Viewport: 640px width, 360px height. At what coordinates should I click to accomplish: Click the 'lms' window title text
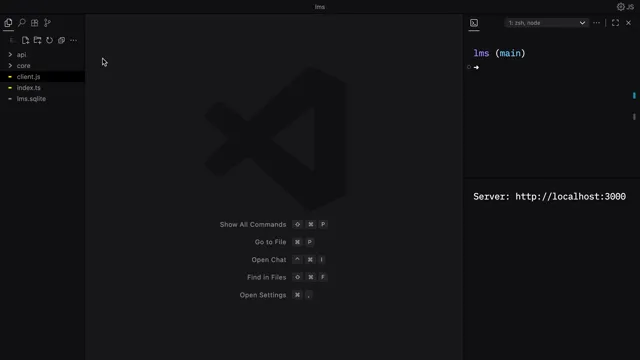click(x=320, y=7)
